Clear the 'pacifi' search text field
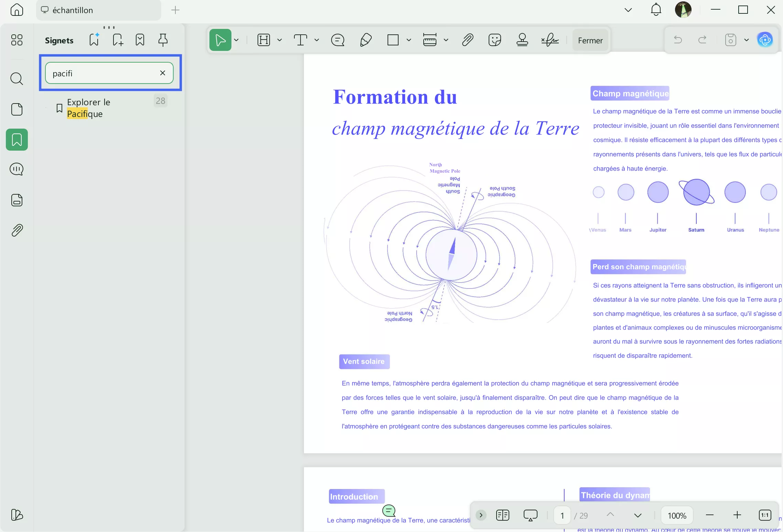Image resolution: width=783 pixels, height=532 pixels. [163, 73]
